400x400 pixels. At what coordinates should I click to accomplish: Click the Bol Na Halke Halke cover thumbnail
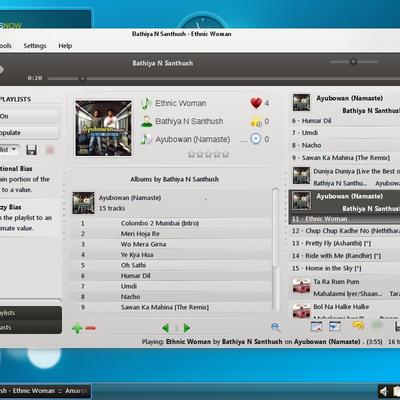(301, 310)
